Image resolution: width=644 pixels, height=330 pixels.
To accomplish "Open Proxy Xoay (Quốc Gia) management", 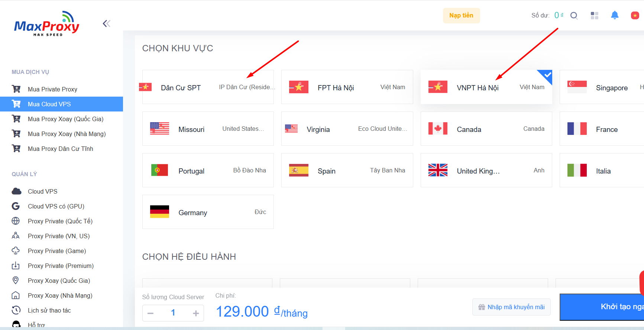I will 62,281.
